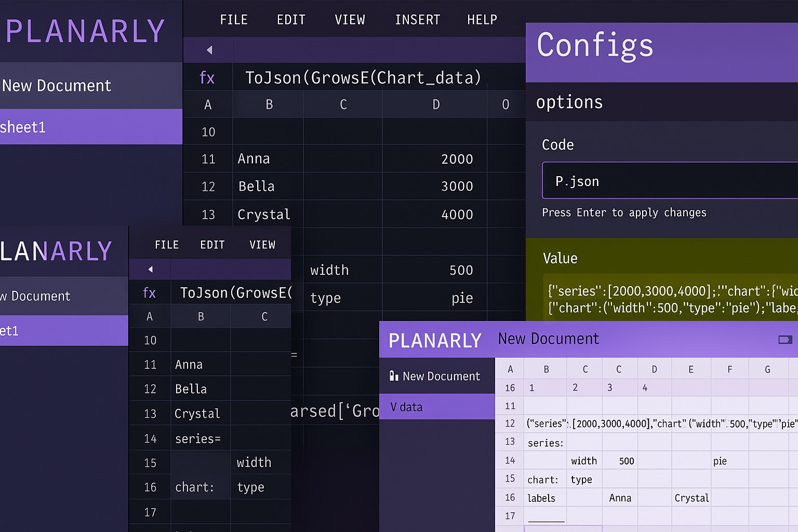Open the VIEW menu next to INSERT

pyautogui.click(x=350, y=20)
